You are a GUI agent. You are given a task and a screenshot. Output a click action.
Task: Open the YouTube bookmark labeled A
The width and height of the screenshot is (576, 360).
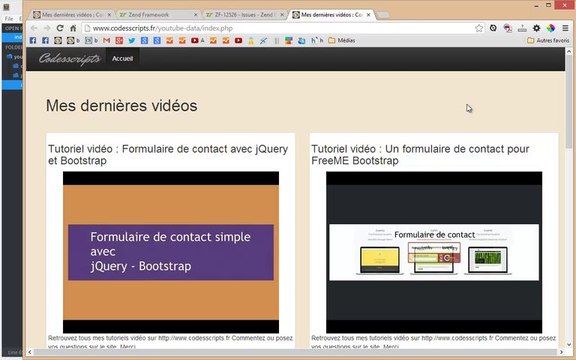[x=198, y=40]
